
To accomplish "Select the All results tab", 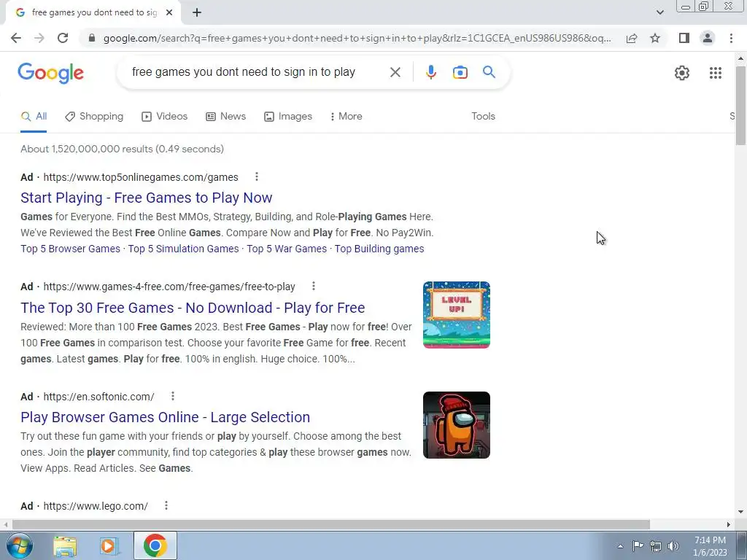I will [x=34, y=117].
